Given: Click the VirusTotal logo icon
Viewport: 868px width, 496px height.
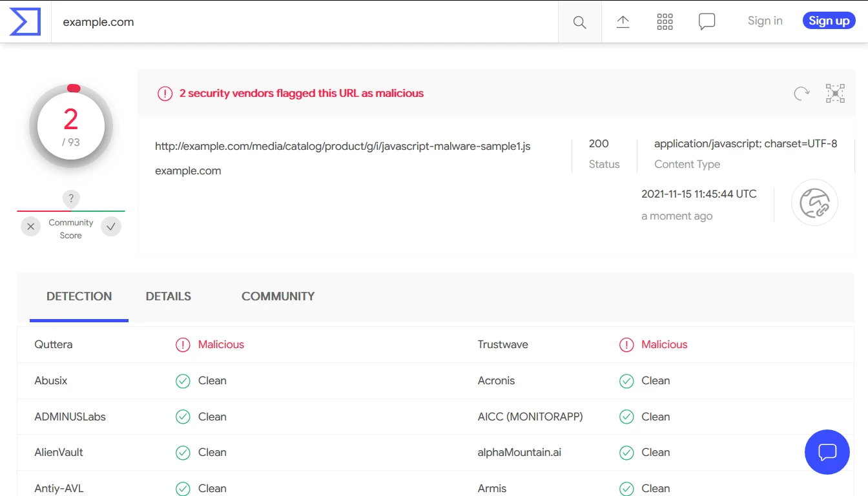Looking at the screenshot, I should click(25, 22).
